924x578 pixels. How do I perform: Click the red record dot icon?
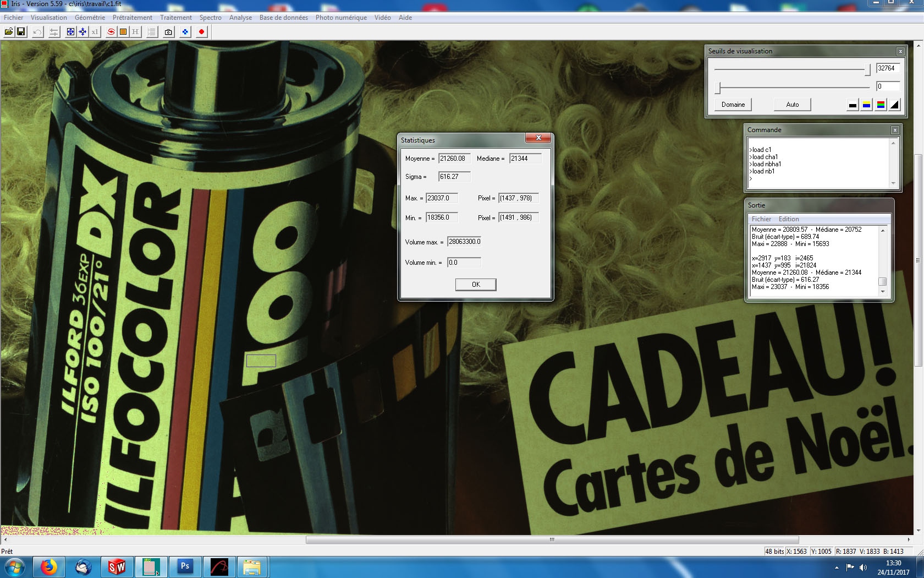click(201, 32)
